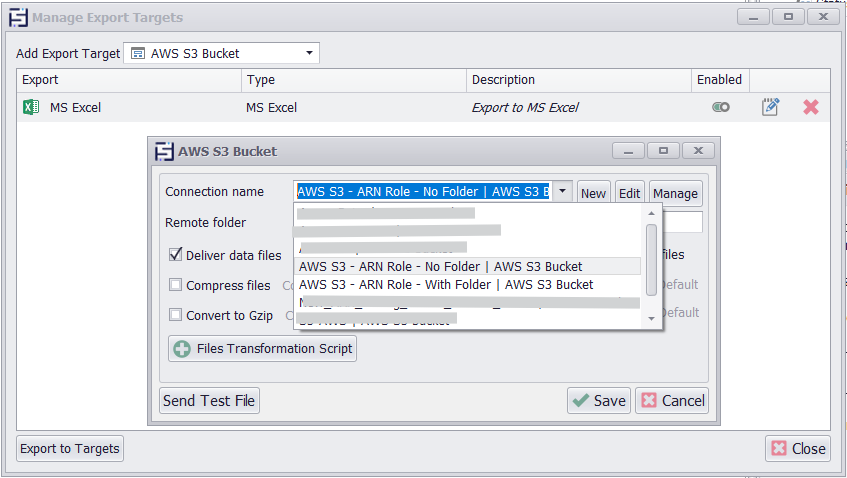Click AWS S3 Bucket dialog title icon
This screenshot has height=478, width=847.
(x=164, y=152)
